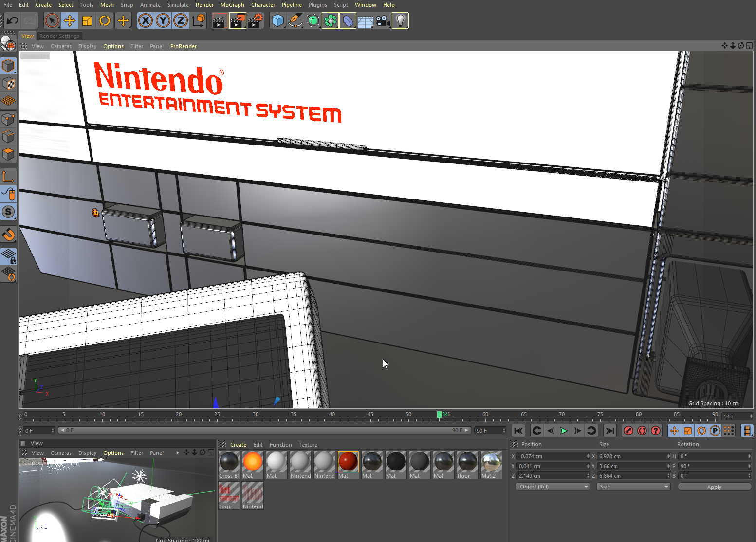756x542 pixels.
Task: Open the MoGraph menu
Action: (x=232, y=5)
